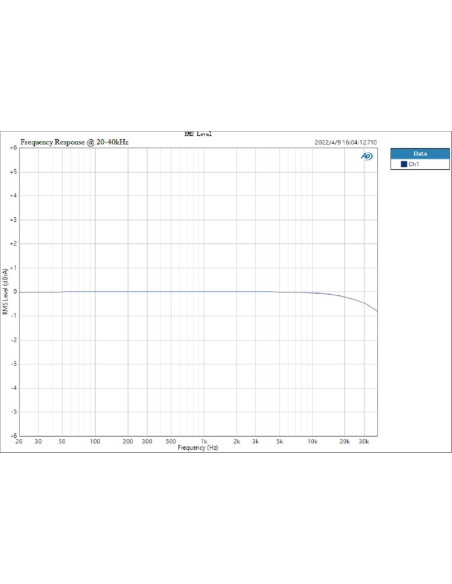Click the 300 tick on frequency axis
452x584 pixels.
pyautogui.click(x=147, y=441)
